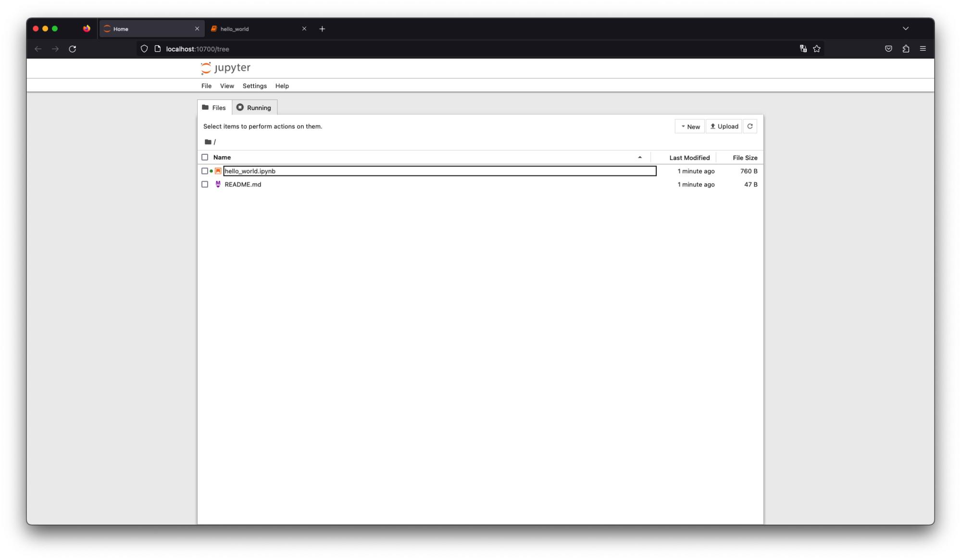Click the root folder breadcrumb icon
This screenshot has width=961, height=560.
[208, 142]
